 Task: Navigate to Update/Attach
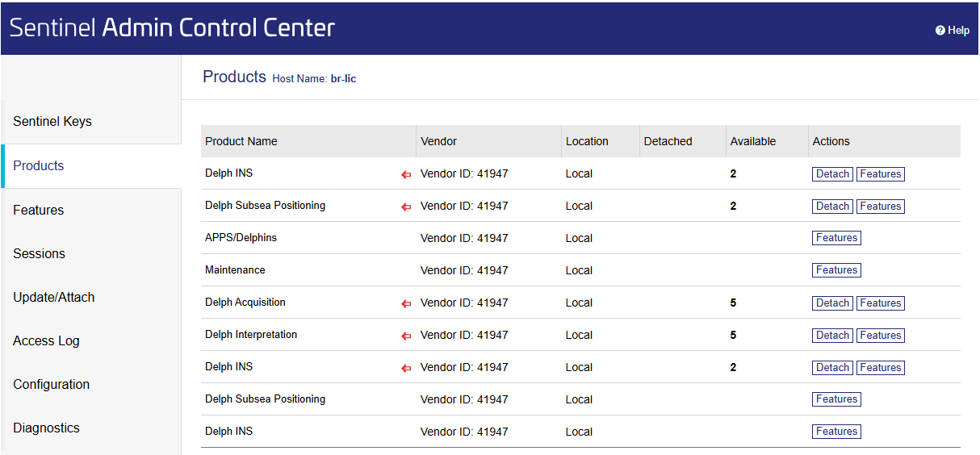tap(54, 297)
